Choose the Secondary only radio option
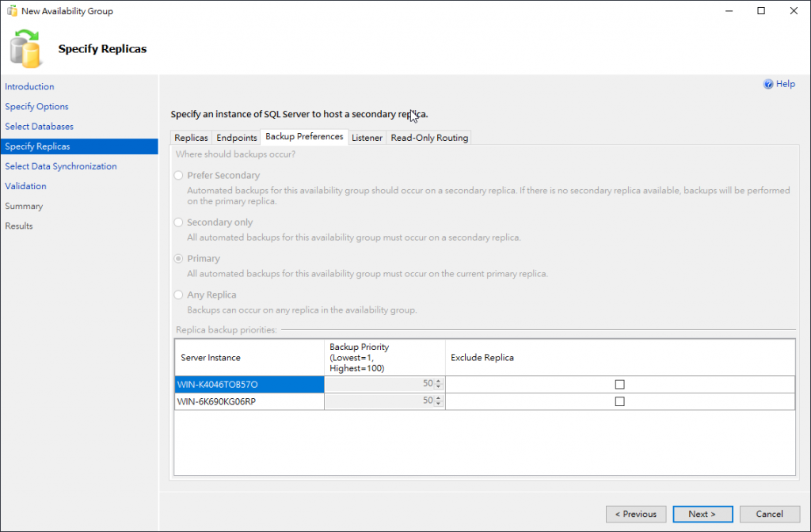The image size is (811, 532). (x=179, y=222)
